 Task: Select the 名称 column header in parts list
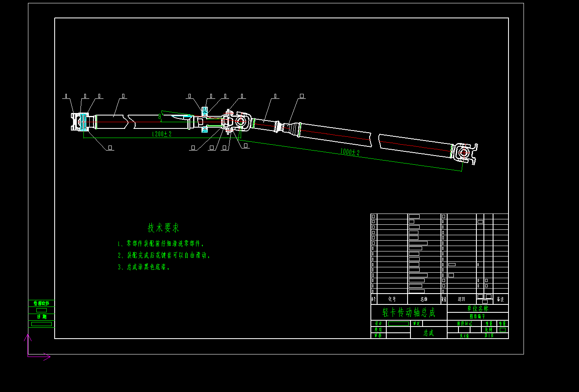[x=424, y=299]
